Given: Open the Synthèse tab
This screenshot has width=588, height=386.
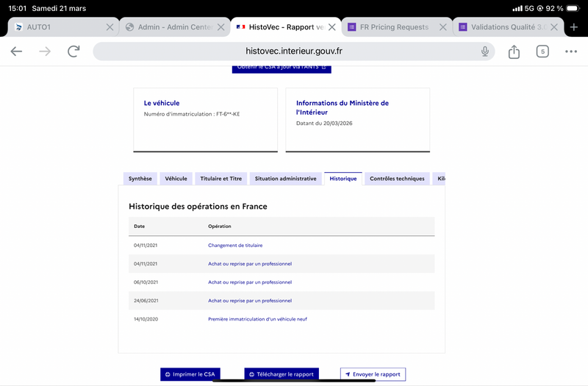Looking at the screenshot, I should [140, 179].
